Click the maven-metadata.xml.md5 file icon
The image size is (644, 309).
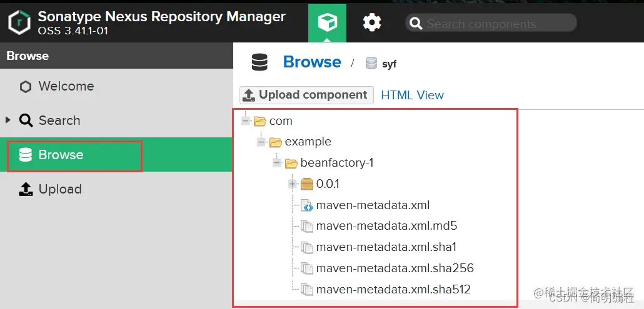[307, 226]
